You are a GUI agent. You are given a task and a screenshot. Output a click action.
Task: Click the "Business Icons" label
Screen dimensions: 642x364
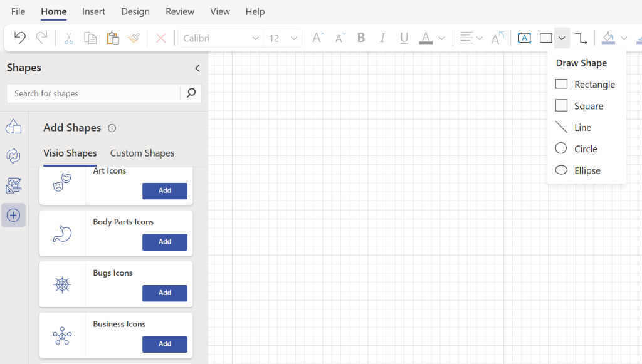point(119,324)
